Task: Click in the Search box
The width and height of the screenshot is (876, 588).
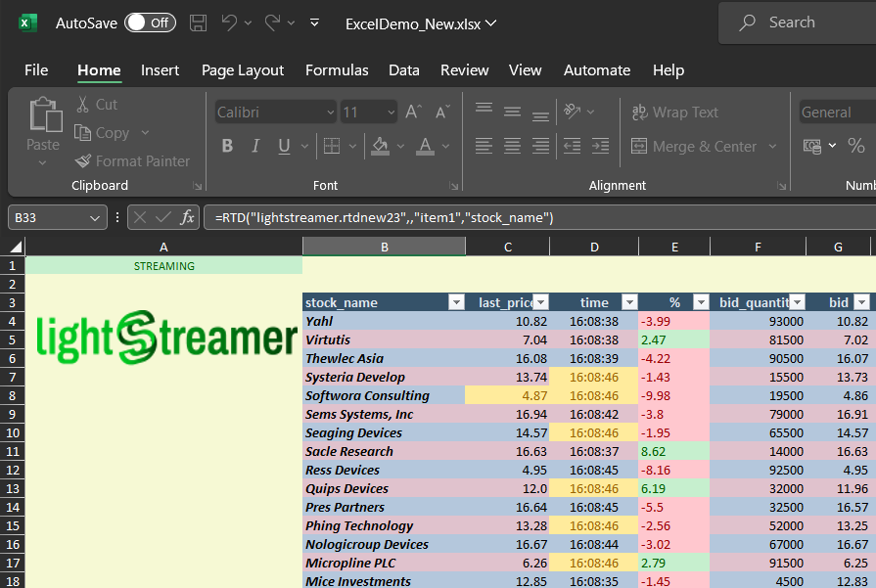Action: click(799, 23)
